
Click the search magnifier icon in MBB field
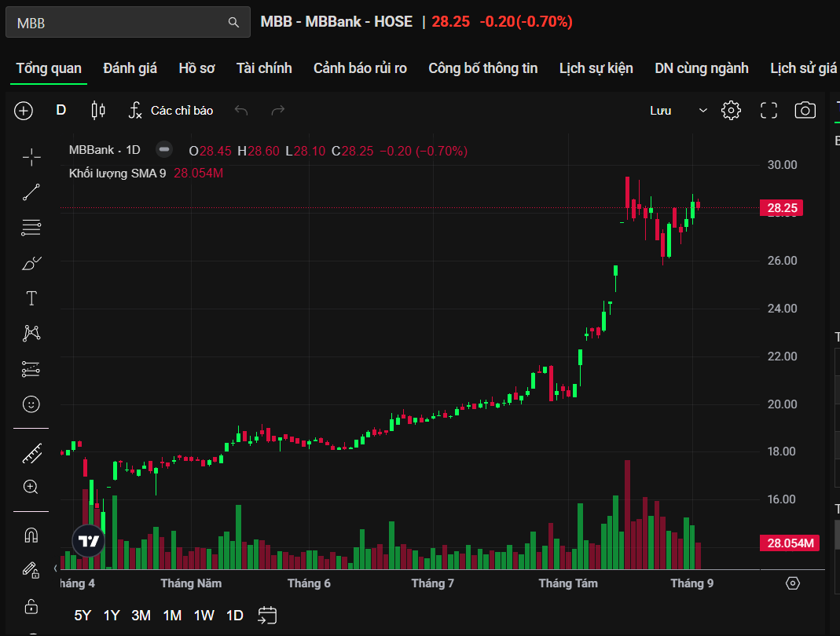click(x=233, y=22)
